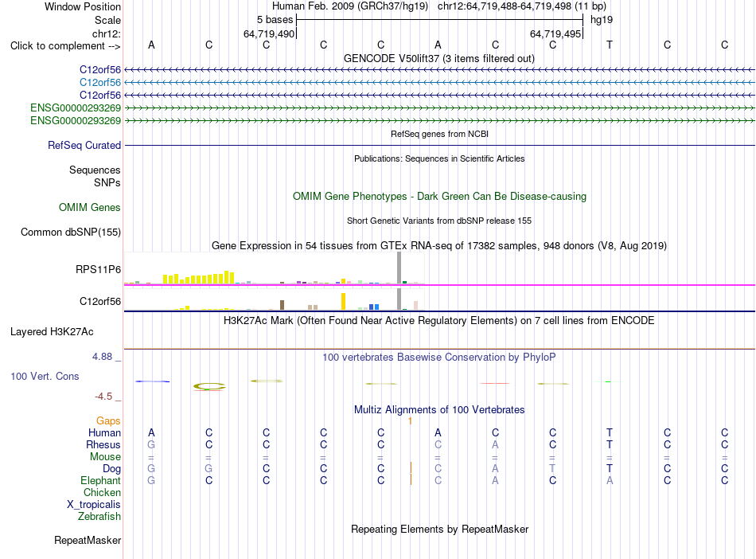The width and height of the screenshot is (756, 559).
Task: Click the large olive 'C' conservation logo
Action: [209, 386]
